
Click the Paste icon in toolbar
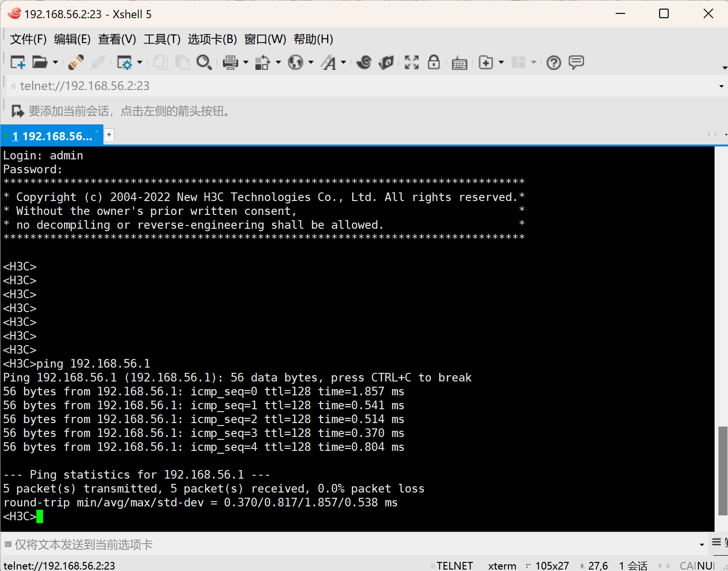(x=182, y=62)
